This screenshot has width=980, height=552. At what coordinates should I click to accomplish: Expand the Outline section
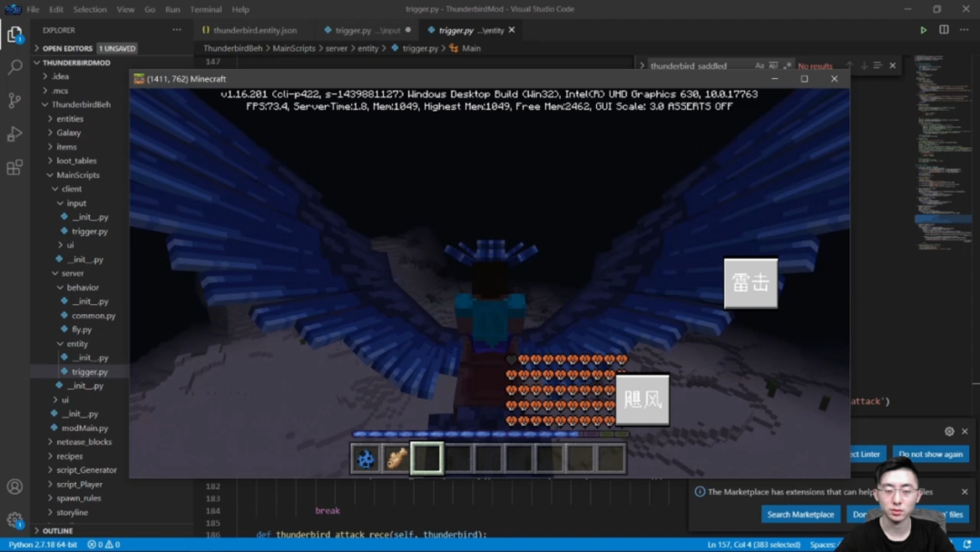[57, 531]
